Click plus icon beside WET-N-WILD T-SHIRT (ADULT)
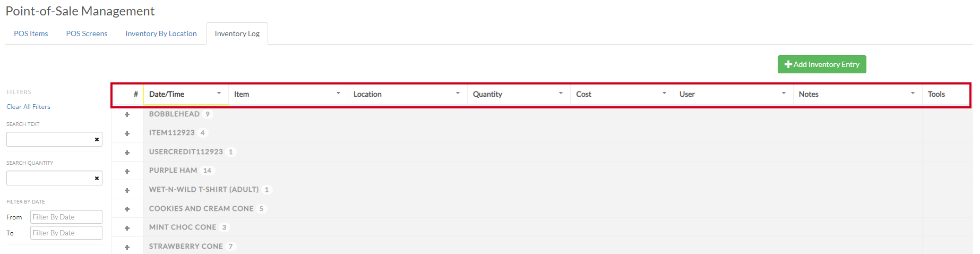Viewport: 980px width, 254px height. [127, 190]
